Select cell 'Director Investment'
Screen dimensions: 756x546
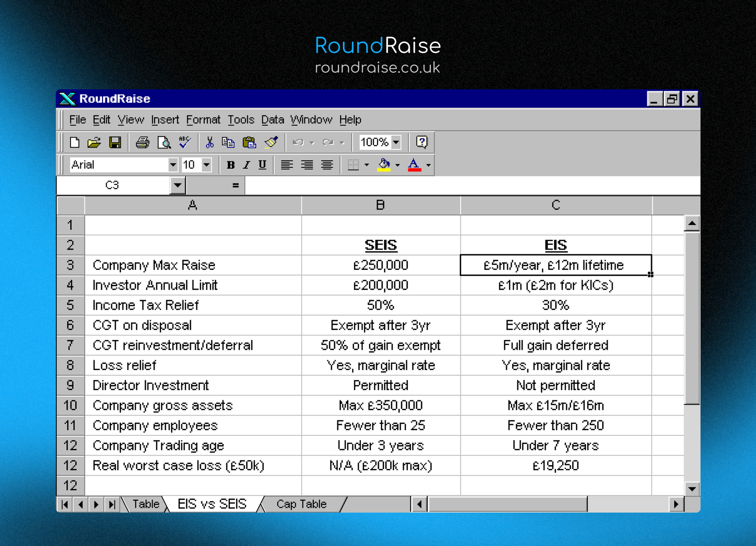click(193, 385)
